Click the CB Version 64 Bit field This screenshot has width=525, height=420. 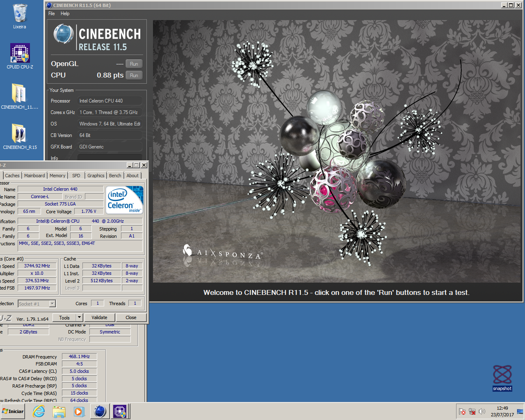(x=110, y=135)
